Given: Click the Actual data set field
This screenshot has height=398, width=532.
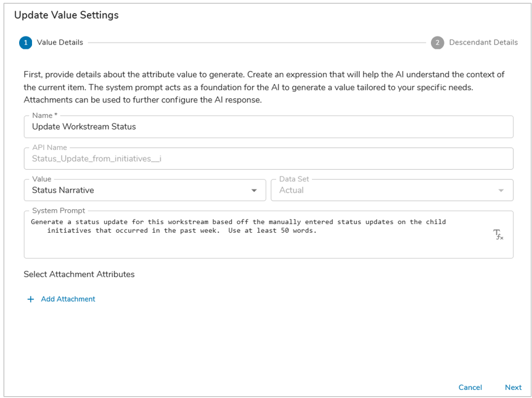Looking at the screenshot, I should point(392,190).
